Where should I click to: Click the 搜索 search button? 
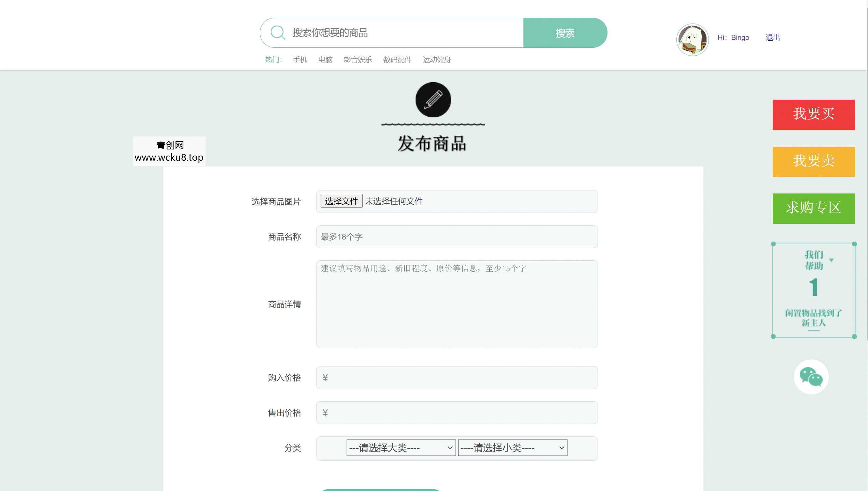[565, 32]
